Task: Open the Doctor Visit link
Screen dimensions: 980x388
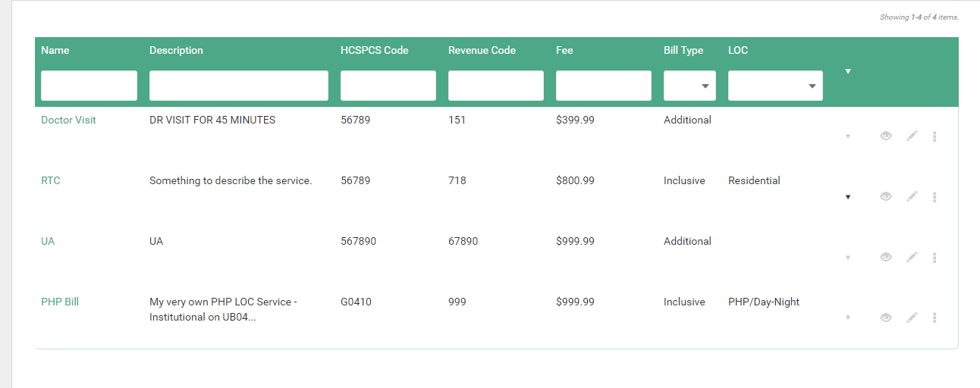Action: click(x=68, y=120)
